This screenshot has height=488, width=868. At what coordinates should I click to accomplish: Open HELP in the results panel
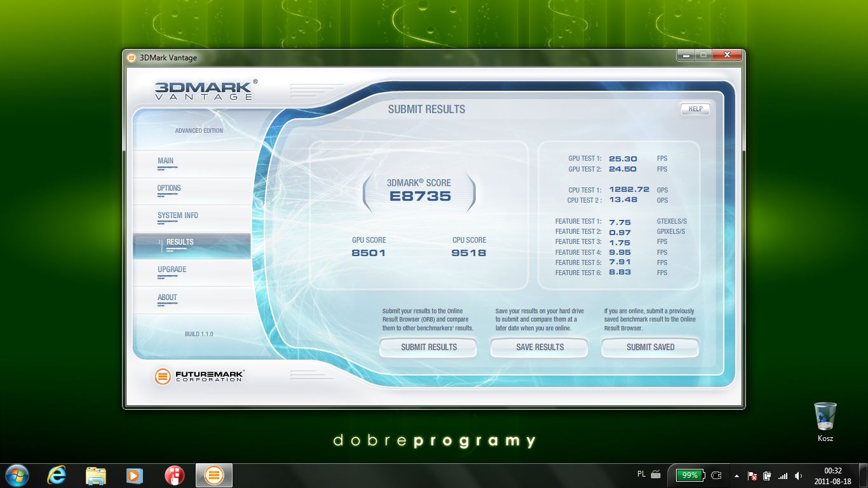click(x=695, y=109)
